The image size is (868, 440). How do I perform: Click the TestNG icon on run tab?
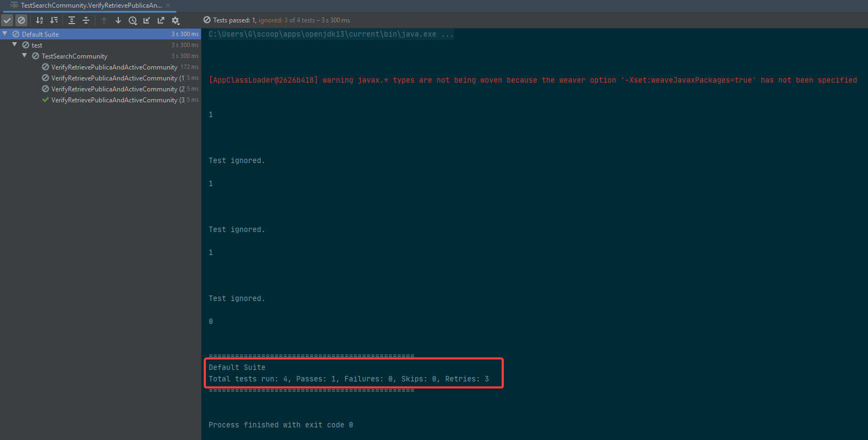click(14, 5)
